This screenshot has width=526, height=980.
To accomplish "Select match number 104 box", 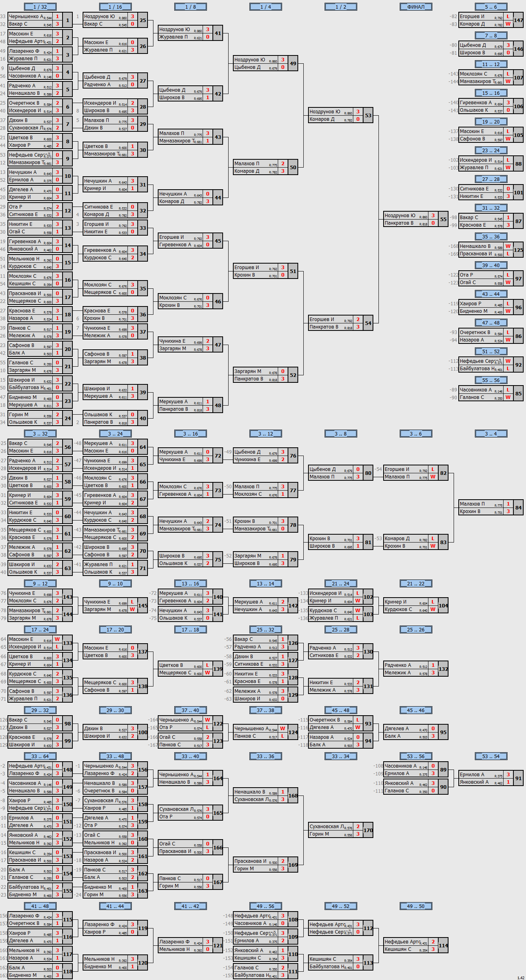I will (443, 605).
